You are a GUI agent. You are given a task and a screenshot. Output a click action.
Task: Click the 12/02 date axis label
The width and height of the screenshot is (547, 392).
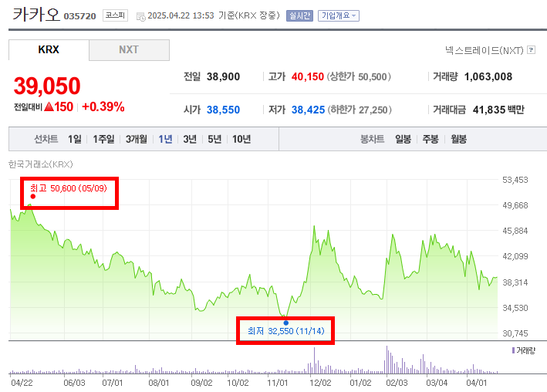(x=320, y=383)
